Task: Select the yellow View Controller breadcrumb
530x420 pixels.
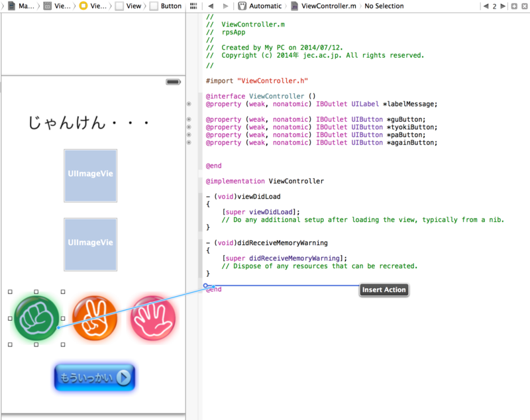Action: point(93,6)
